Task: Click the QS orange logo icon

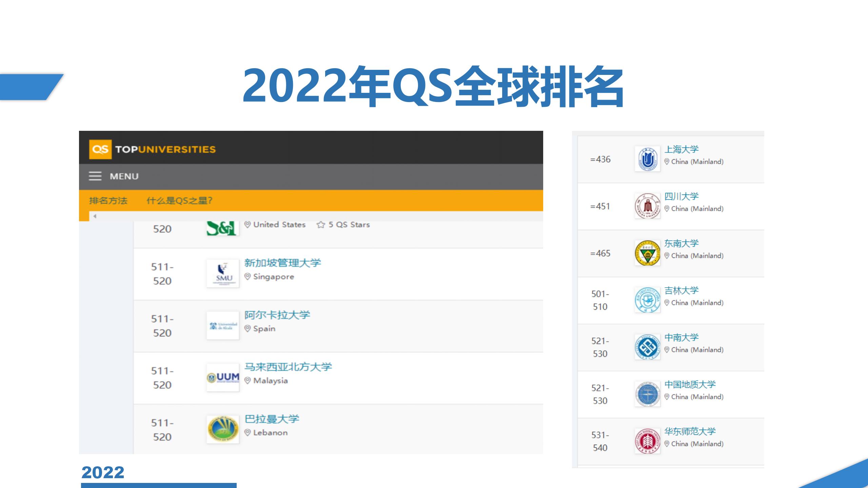Action: tap(100, 149)
